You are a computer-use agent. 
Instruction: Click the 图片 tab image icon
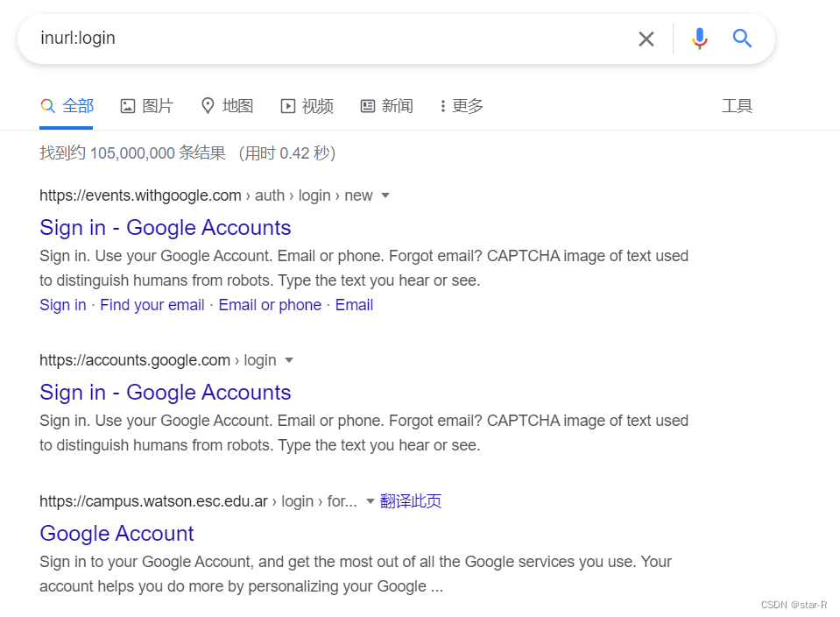128,106
